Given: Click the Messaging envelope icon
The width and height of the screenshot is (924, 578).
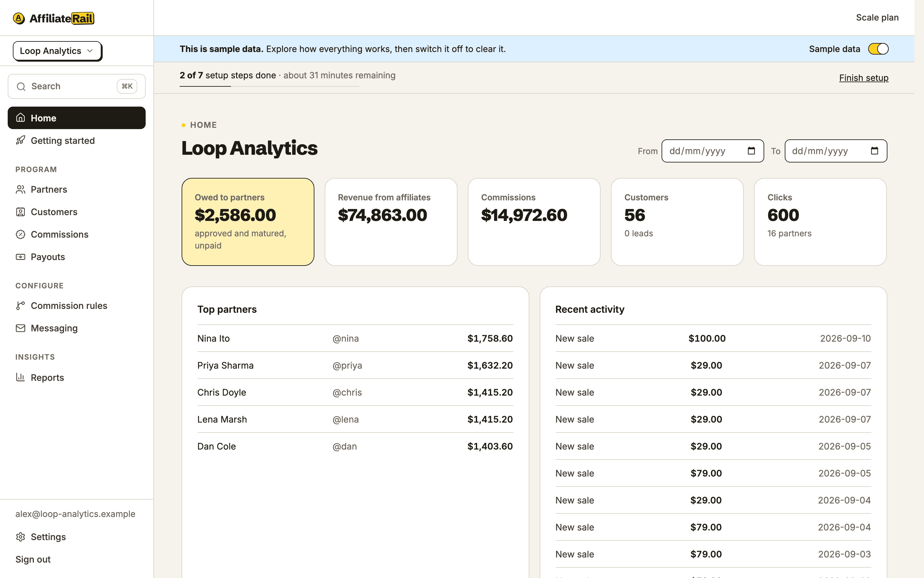Looking at the screenshot, I should [21, 328].
